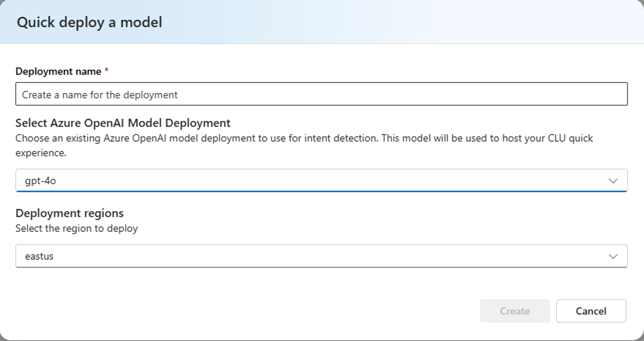
Task: Click the 'Select Azure OpenAI Model Deployment' heading
Action: [123, 123]
